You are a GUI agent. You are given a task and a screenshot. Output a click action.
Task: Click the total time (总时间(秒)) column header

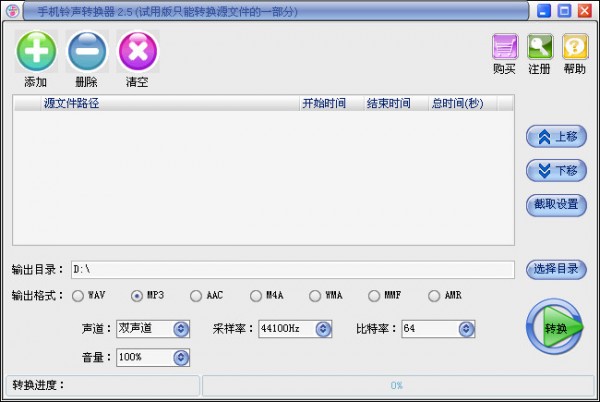click(x=463, y=103)
